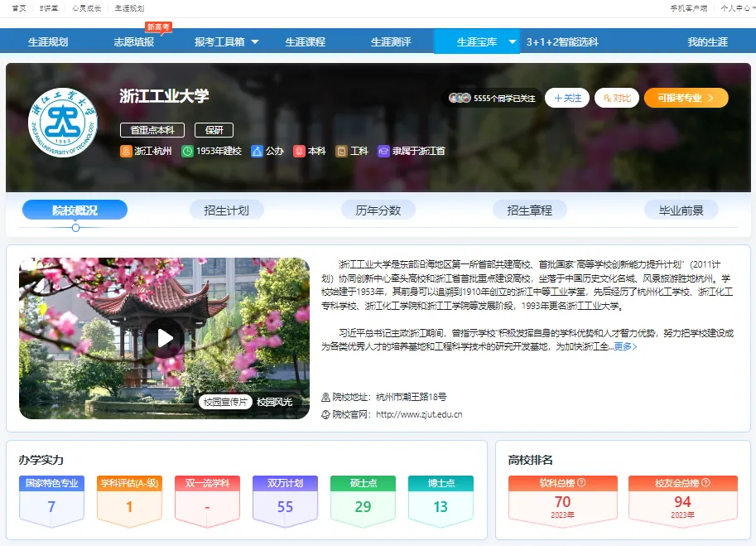Viewport: 756px width, 546px height.
Task: Expand the 报考工具箱 dropdown arrow
Action: [255, 42]
